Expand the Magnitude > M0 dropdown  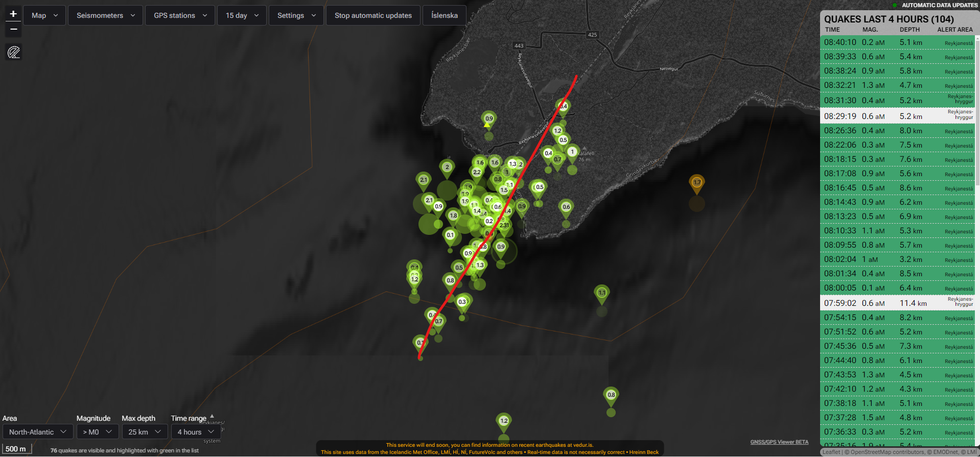coord(97,432)
